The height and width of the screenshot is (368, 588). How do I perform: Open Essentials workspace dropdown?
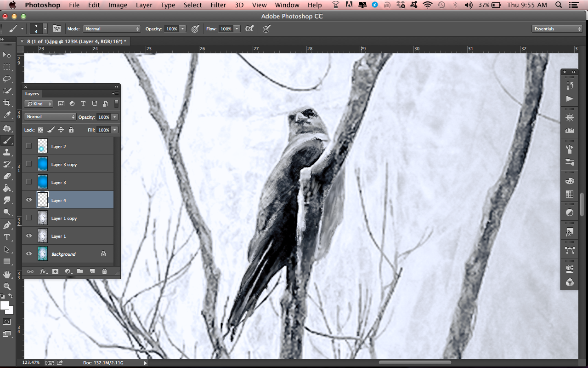coord(557,29)
